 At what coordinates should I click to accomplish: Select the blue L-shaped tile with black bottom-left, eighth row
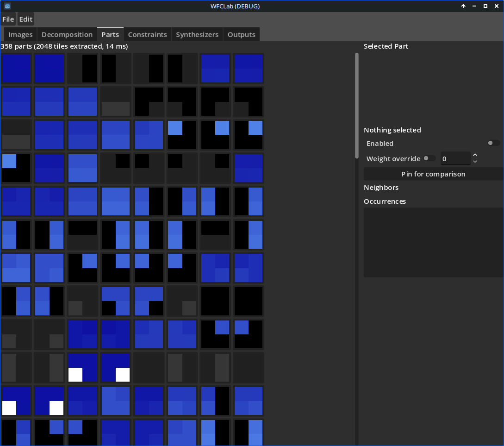tap(116, 302)
